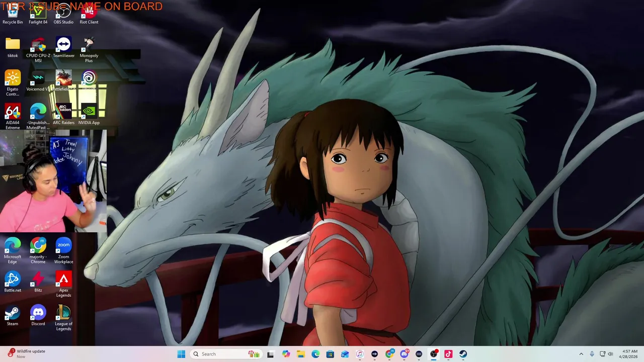This screenshot has height=362, width=644.
Task: Select the Ubisoft Connect swirl icon
Action: click(x=89, y=78)
